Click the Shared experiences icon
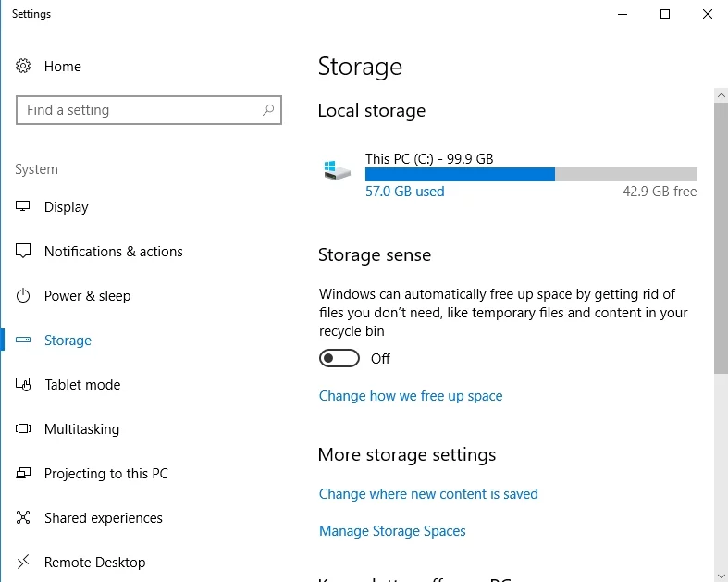728x582 pixels. tap(24, 518)
